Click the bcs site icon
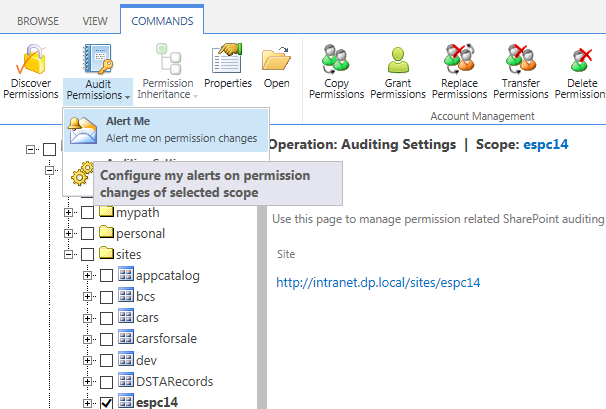606x409 pixels. 126,295
